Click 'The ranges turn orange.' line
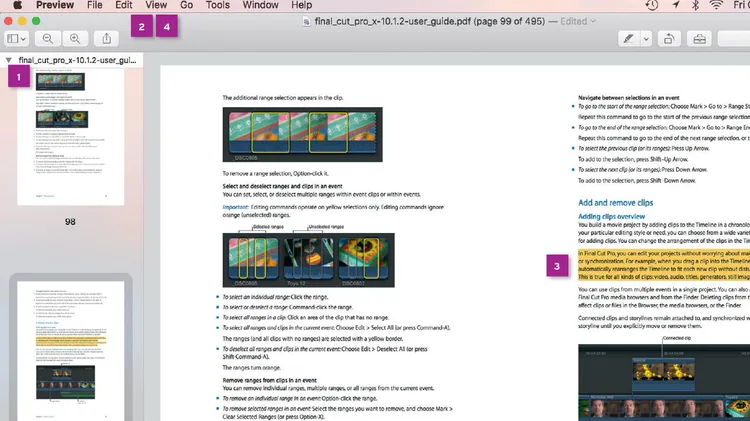 point(252,368)
